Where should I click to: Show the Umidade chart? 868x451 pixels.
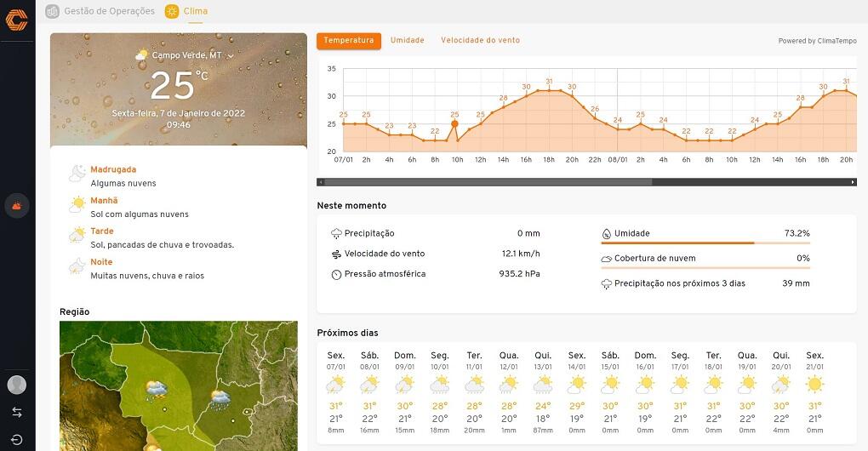407,41
